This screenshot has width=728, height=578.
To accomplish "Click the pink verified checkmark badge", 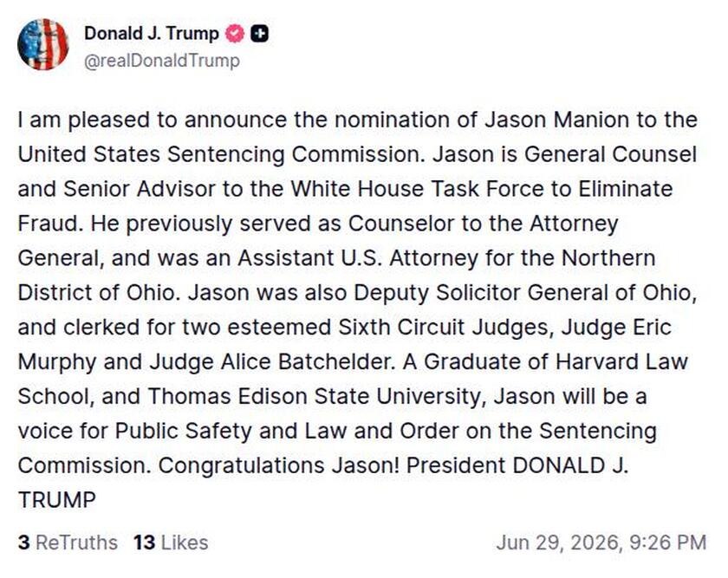I will pyautogui.click(x=235, y=34).
